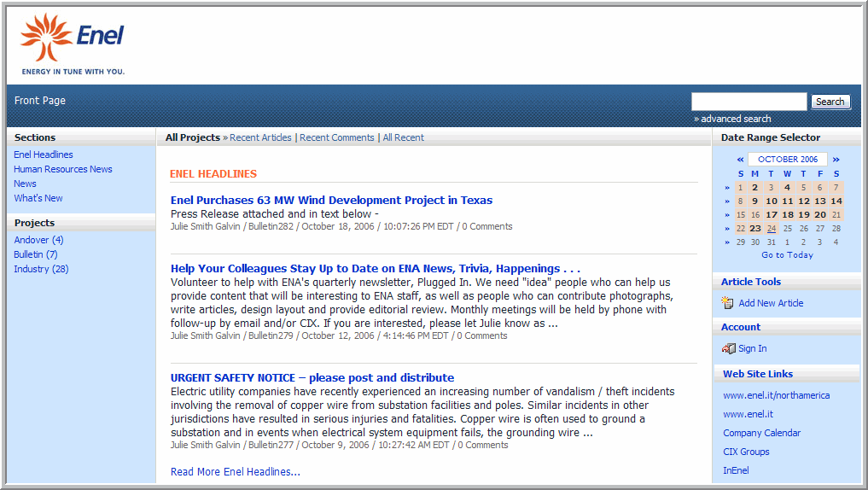Select October 4 in calendar
The image size is (868, 490).
point(787,188)
